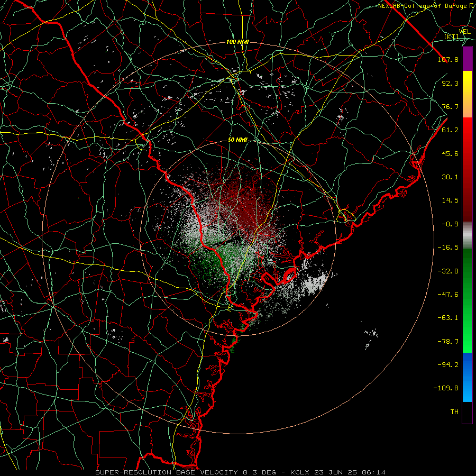The height and width of the screenshot is (476, 476).
Task: Click the -63.1 velocity legend value
Action: 448,318
